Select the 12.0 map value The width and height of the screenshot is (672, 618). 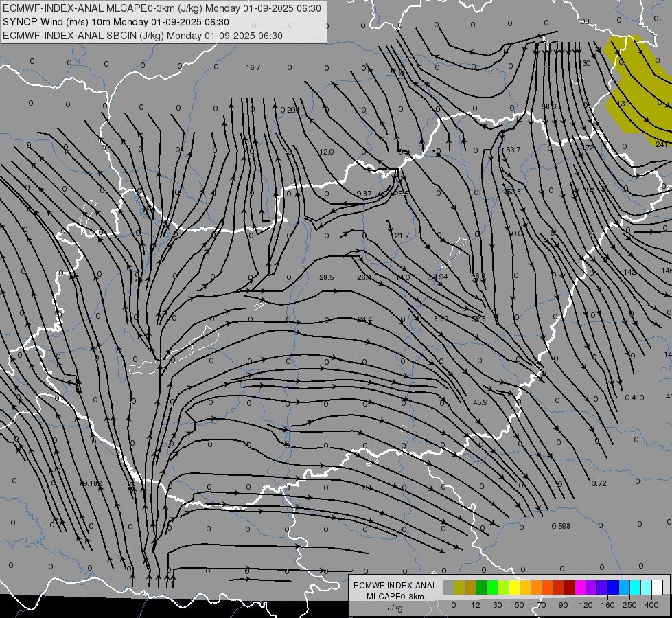point(326,152)
